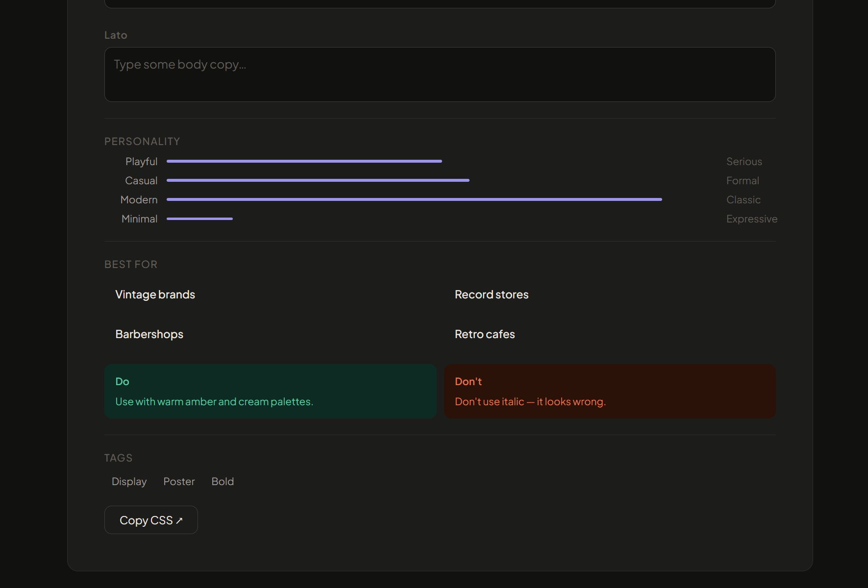Click the Casual personality bar
868x588 pixels.
318,180
